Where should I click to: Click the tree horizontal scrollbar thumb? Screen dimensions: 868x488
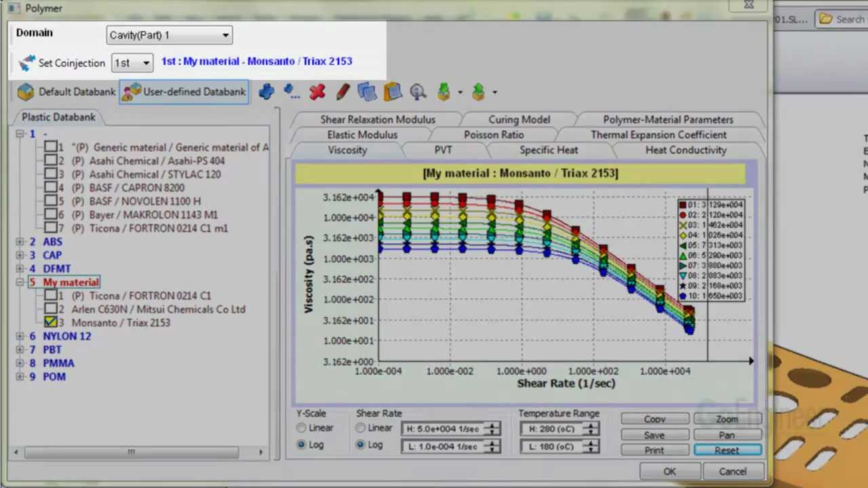coord(131,452)
